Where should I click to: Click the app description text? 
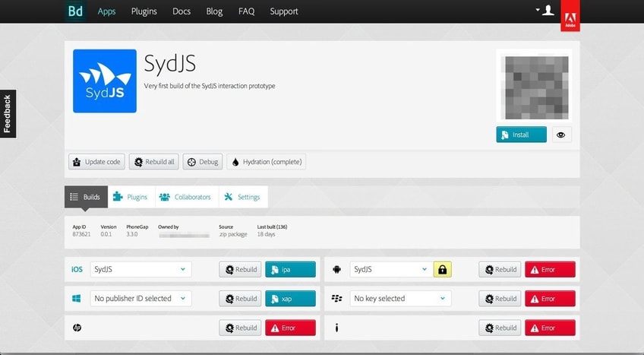210,86
